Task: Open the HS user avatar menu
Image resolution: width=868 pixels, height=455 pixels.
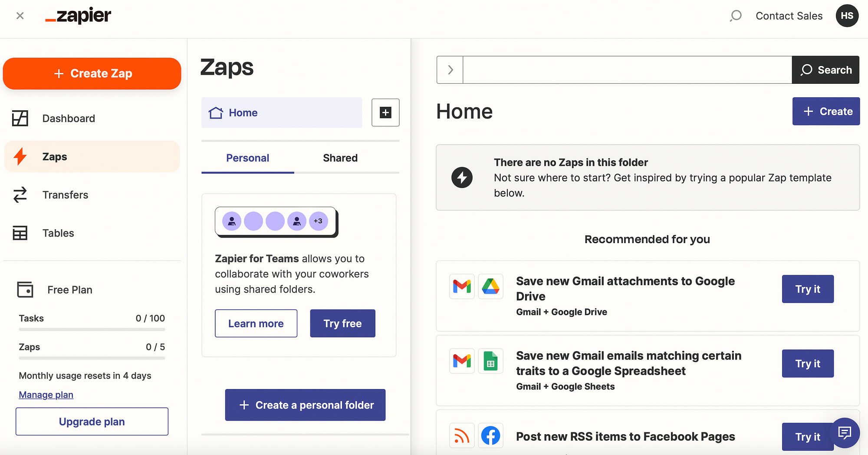Action: pos(847,16)
